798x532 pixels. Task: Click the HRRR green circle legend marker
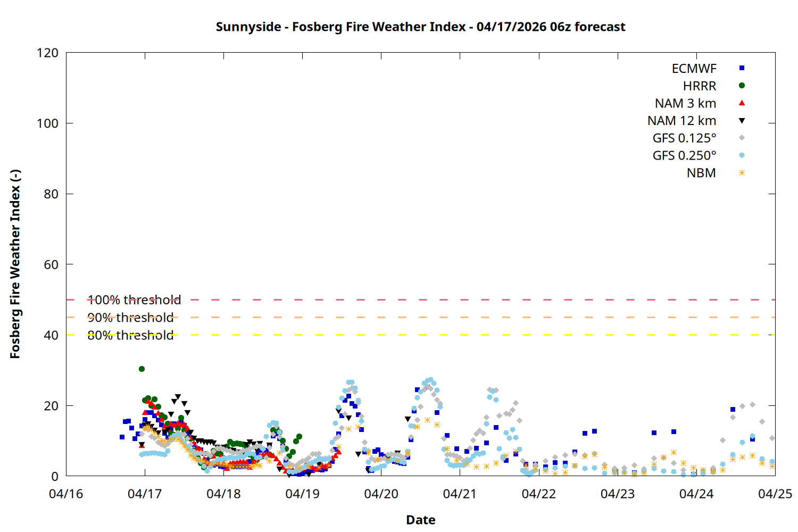[x=742, y=86]
